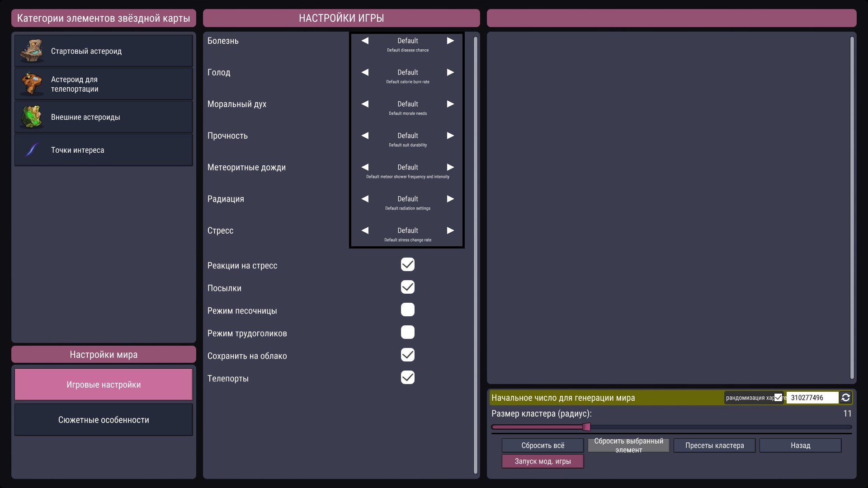868x488 pixels.
Task: Click the world seed input field
Action: (x=812, y=398)
